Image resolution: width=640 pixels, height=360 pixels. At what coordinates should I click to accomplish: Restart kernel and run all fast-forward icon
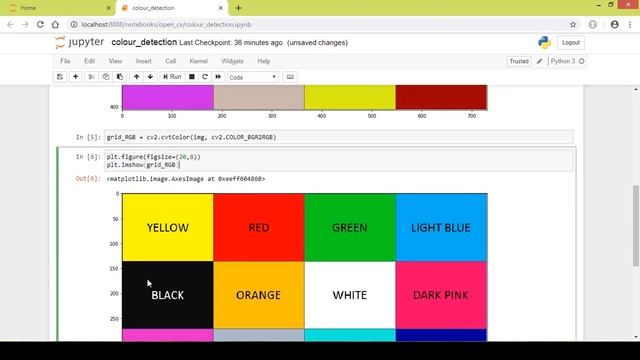218,77
